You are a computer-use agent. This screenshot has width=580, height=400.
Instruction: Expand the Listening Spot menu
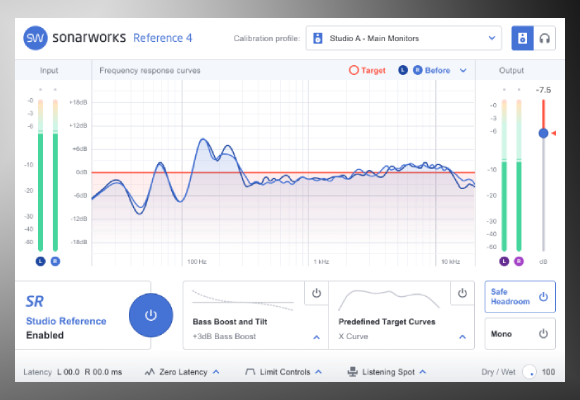[423, 372]
